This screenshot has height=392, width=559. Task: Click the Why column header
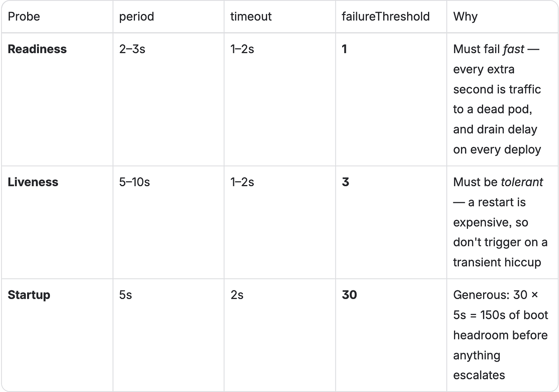[x=465, y=17]
